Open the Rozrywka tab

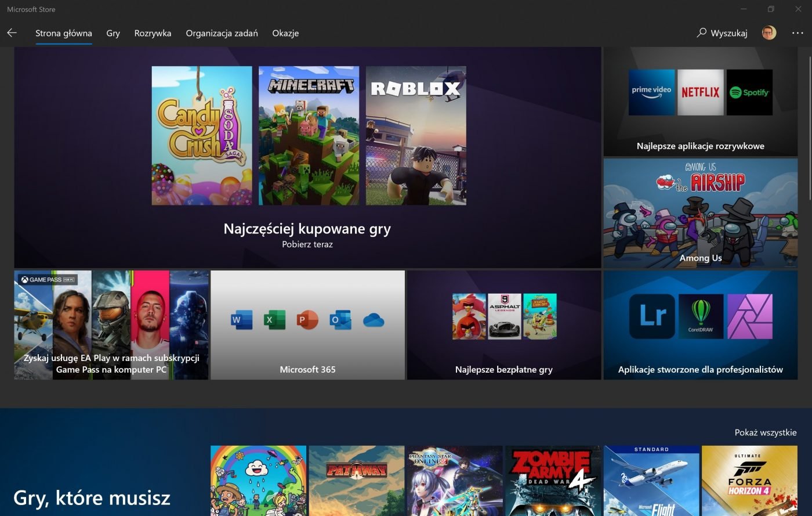[x=153, y=33]
